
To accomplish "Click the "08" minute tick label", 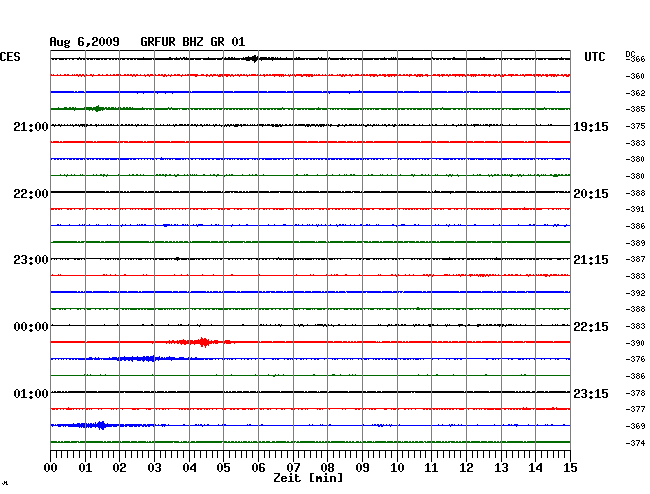I will point(327,467).
